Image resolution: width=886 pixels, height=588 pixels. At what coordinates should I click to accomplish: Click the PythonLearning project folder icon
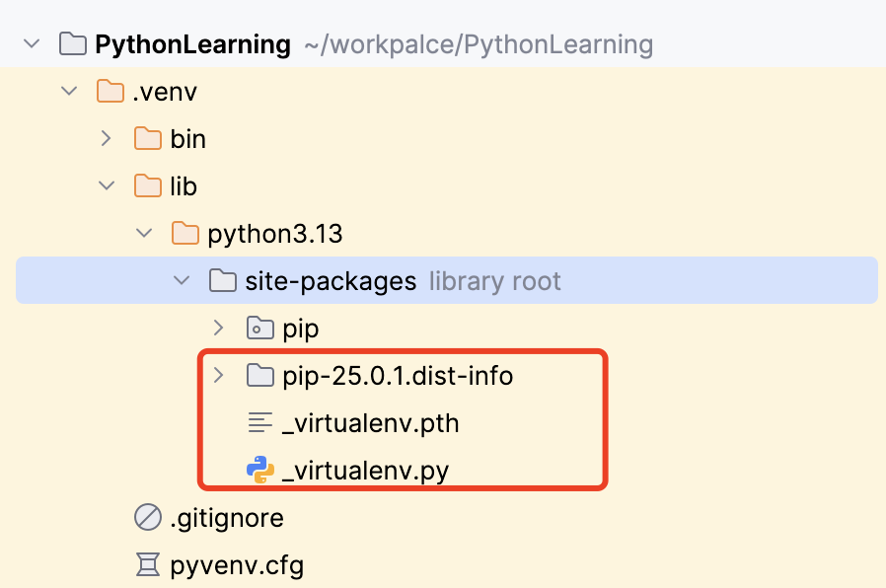coord(73,44)
